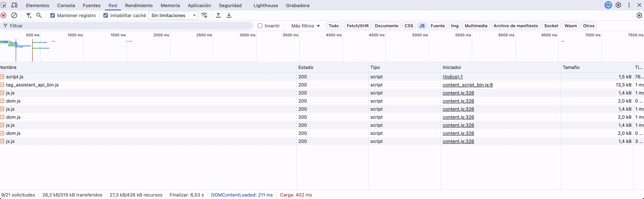Select the Multimedia filter
Screen dimensions: 644x199
coord(476,26)
